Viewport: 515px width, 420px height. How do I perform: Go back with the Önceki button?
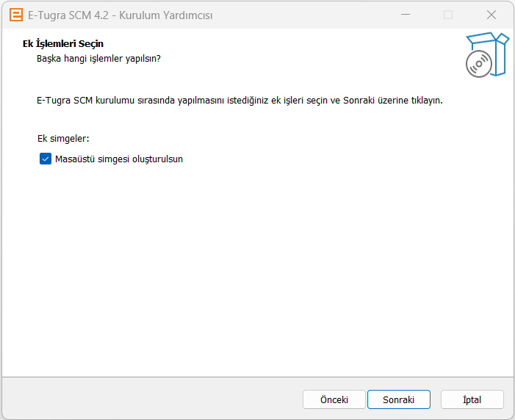334,399
